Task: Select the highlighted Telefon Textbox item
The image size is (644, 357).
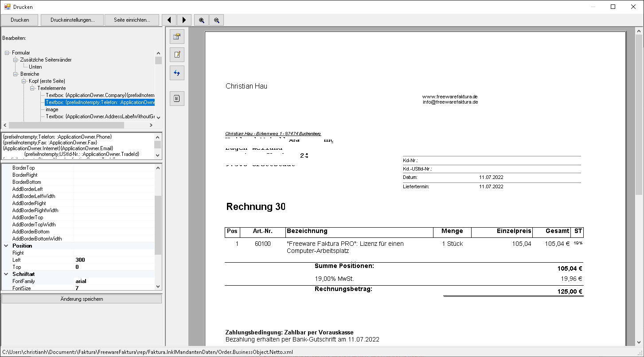Action: pyautogui.click(x=100, y=102)
